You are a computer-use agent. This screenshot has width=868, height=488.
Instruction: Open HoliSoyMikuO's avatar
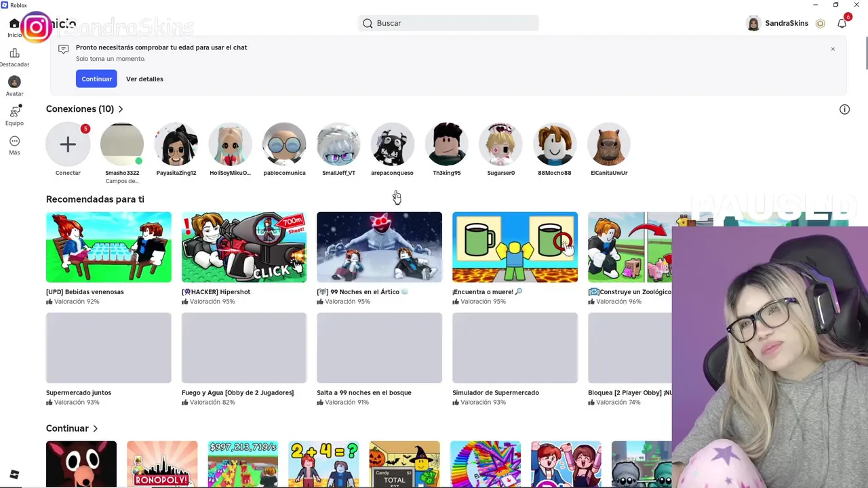pos(230,144)
